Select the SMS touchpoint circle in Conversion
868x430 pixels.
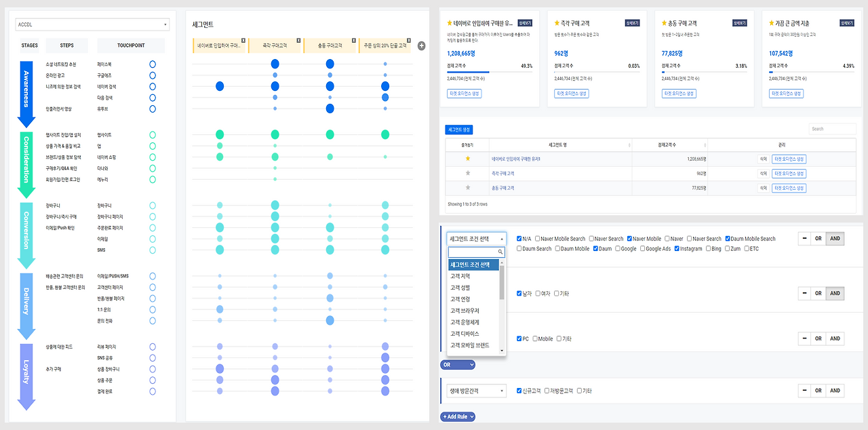153,250
